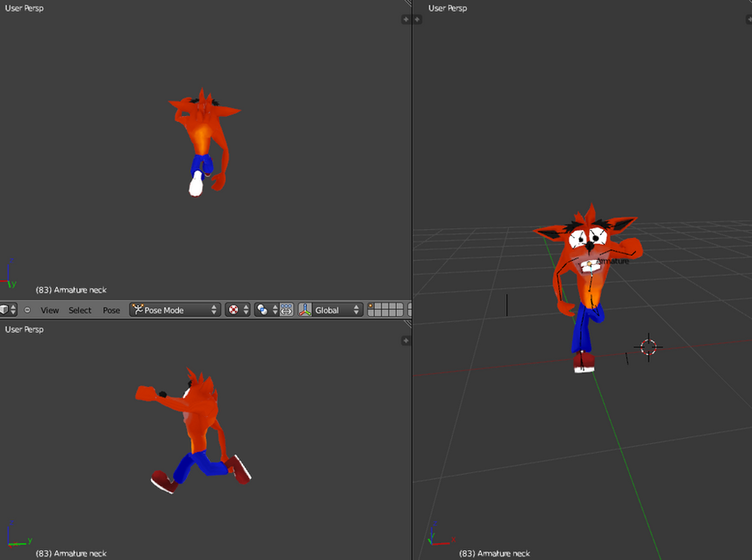752x560 pixels.
Task: Open the Global transform orientation dropdown
Action: click(x=337, y=310)
